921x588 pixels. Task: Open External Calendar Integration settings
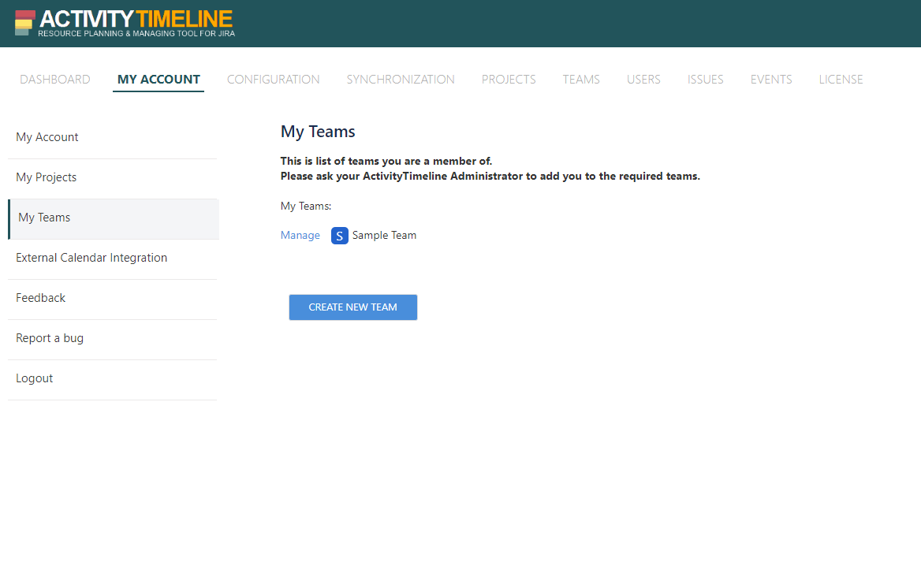(x=91, y=258)
